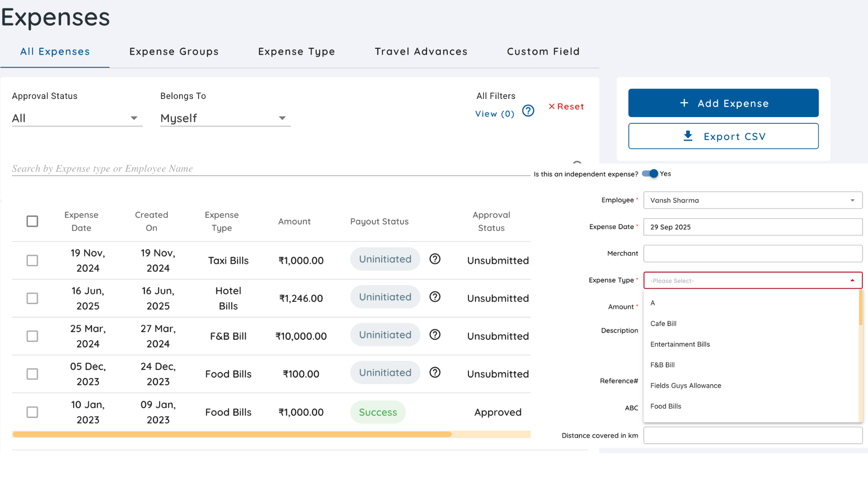Screen dimensions: 868x488
Task: Open the Travel Advances tab
Action: click(x=421, y=52)
